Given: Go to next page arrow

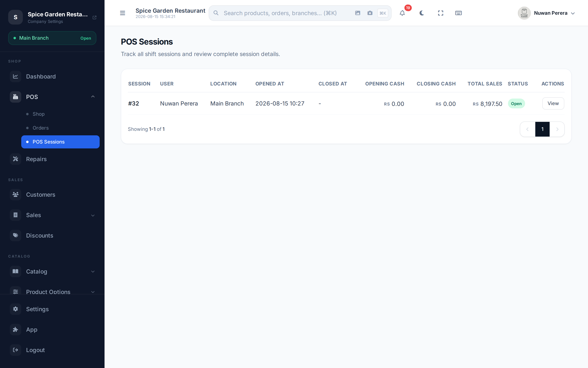Looking at the screenshot, I should coord(557,129).
